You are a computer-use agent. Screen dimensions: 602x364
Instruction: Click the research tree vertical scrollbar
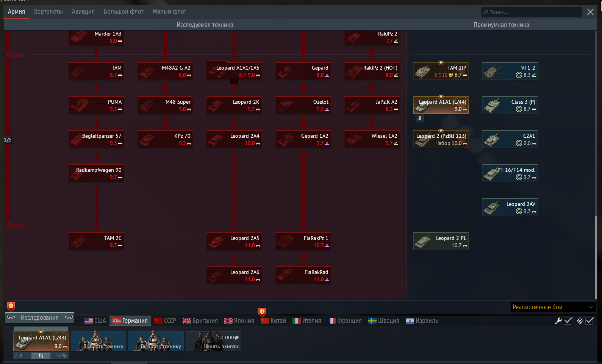point(596,257)
